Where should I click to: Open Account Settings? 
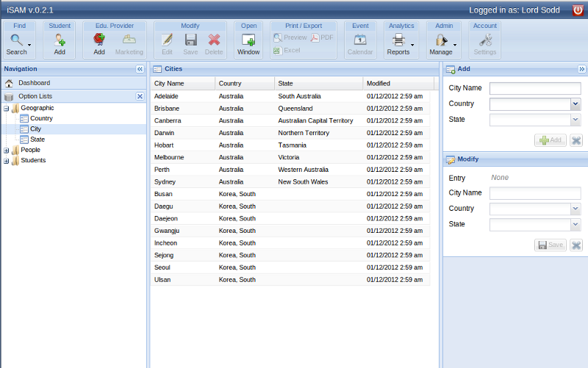(x=485, y=45)
